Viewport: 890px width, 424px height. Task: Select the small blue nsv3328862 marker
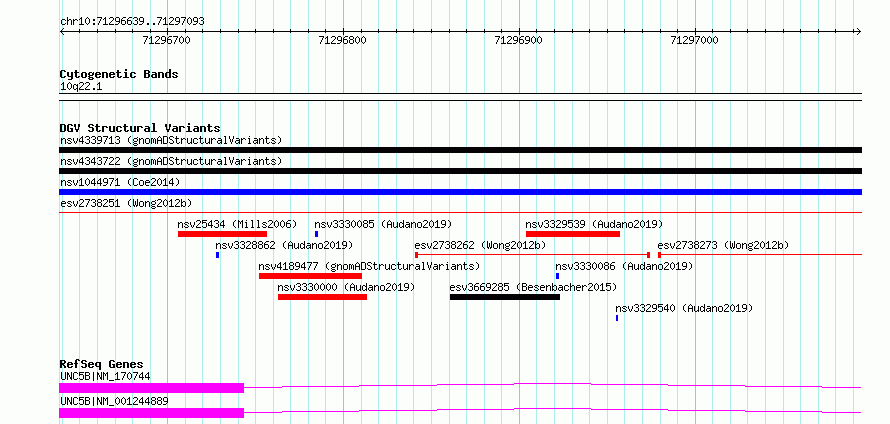click(217, 255)
